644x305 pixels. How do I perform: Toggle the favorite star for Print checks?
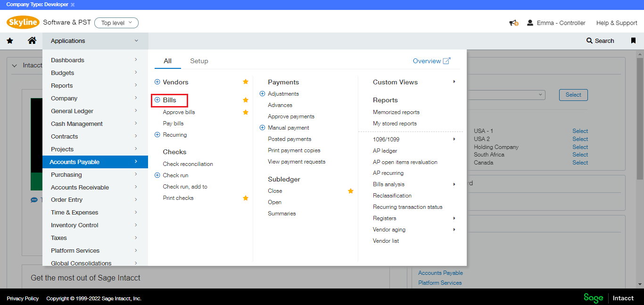[x=246, y=198]
